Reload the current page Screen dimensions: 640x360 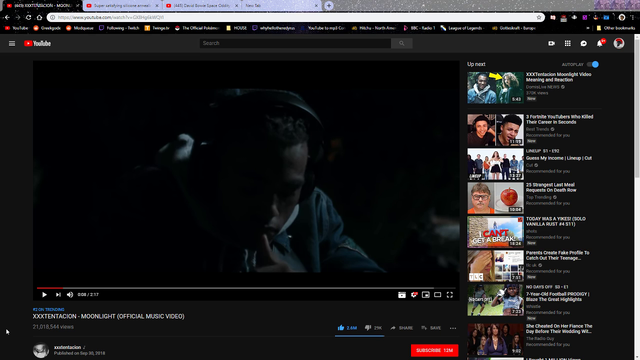pyautogui.click(x=28, y=17)
